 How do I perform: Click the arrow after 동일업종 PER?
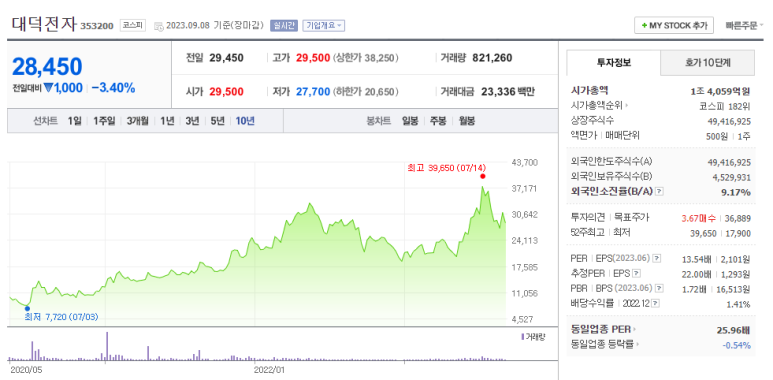pyautogui.click(x=634, y=329)
